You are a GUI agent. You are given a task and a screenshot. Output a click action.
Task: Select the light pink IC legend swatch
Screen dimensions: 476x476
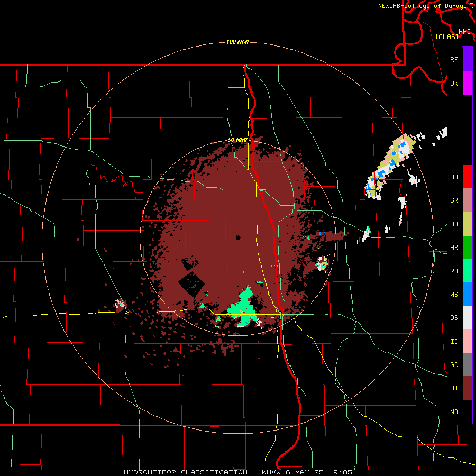click(467, 341)
